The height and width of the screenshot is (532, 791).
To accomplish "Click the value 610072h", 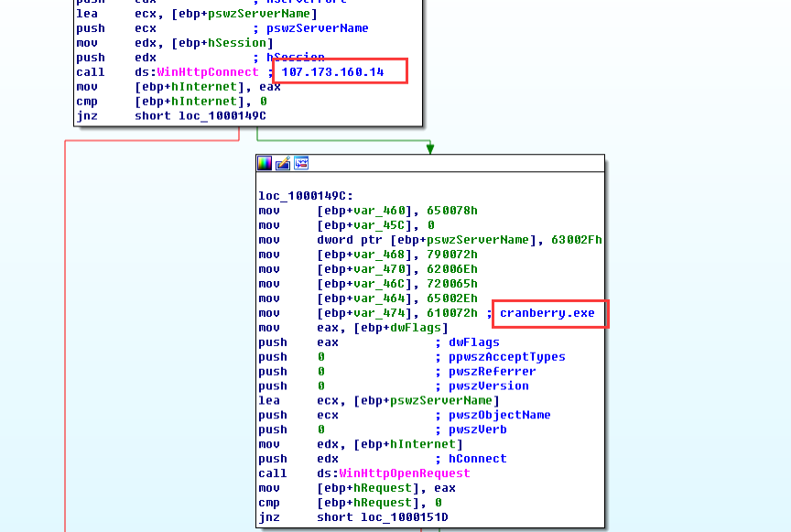I will click(452, 313).
